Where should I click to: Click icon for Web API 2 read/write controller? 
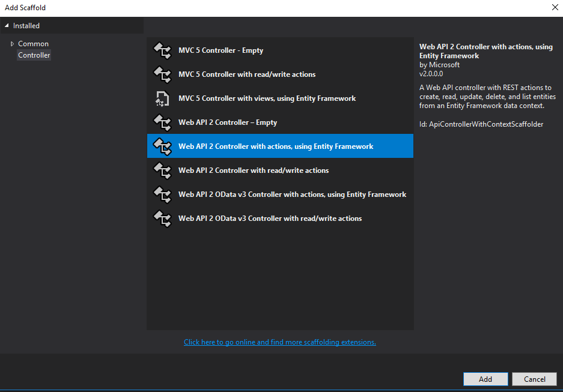tap(162, 170)
